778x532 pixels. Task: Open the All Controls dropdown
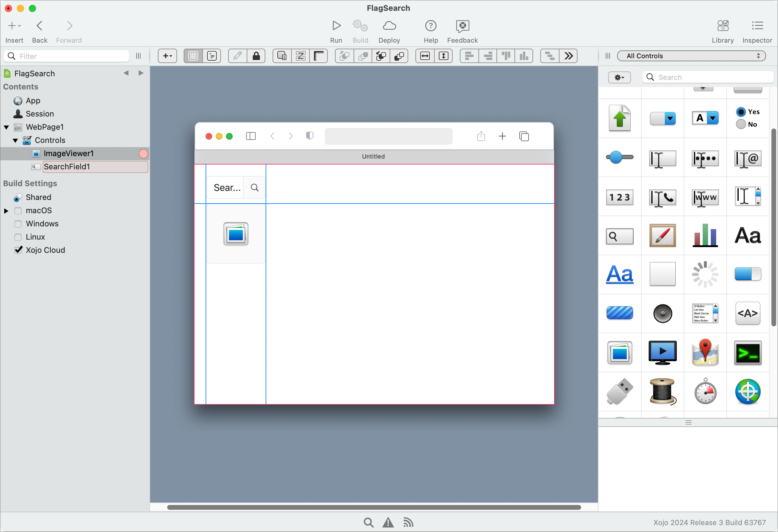tap(691, 56)
